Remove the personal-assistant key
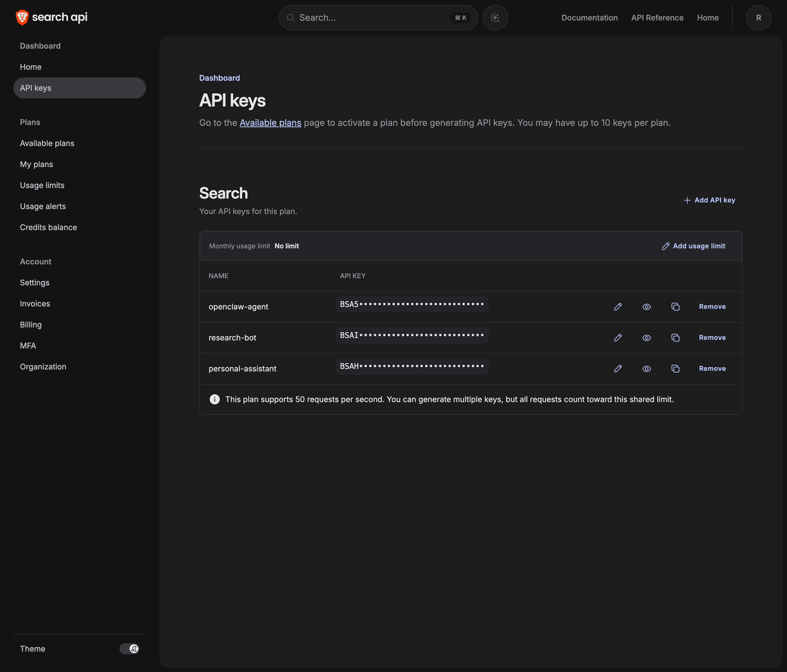787x672 pixels. pos(712,369)
